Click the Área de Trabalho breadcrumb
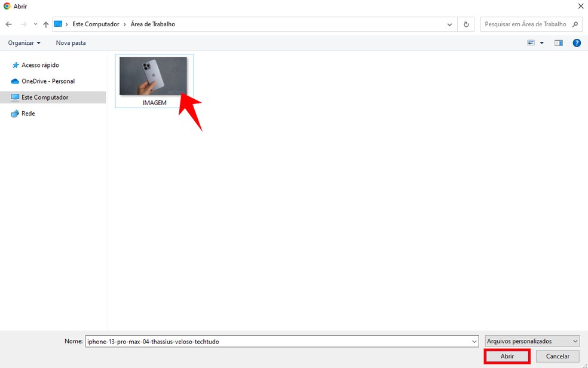 [153, 24]
